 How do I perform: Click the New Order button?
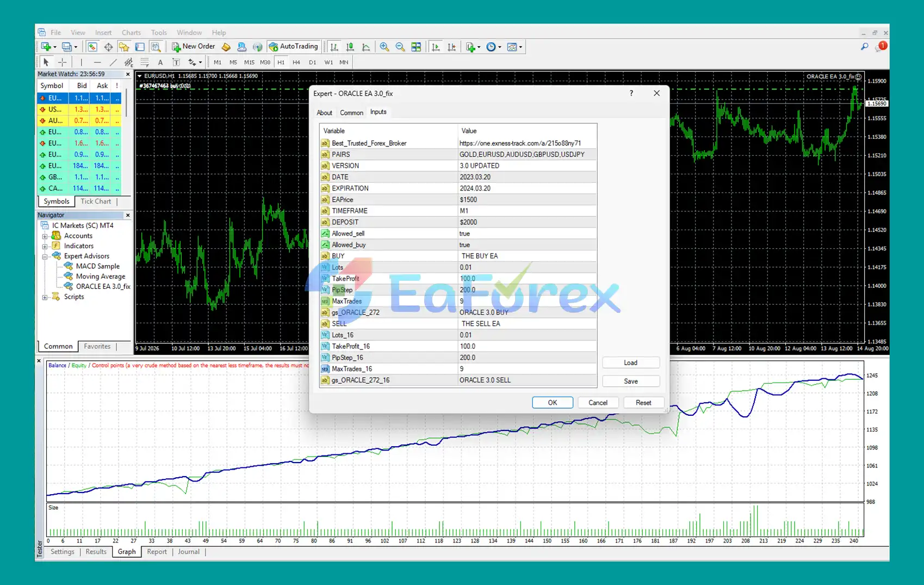(194, 47)
